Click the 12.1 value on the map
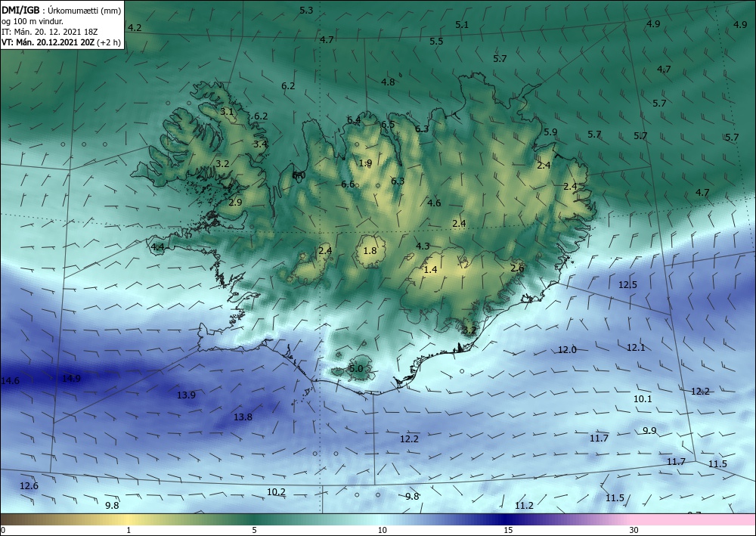756x536 pixels. 636,348
